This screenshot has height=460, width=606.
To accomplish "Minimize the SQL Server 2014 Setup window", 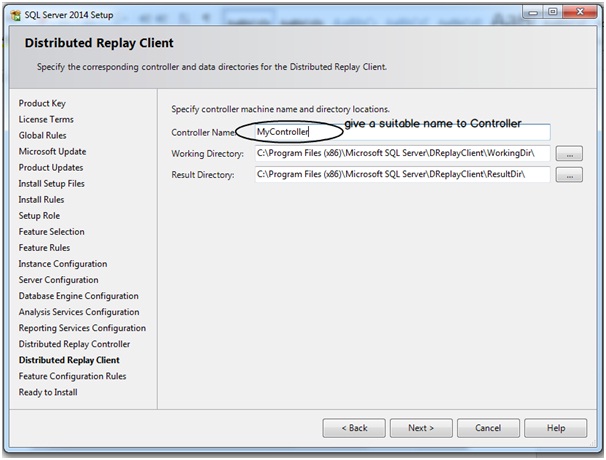I will (533, 12).
